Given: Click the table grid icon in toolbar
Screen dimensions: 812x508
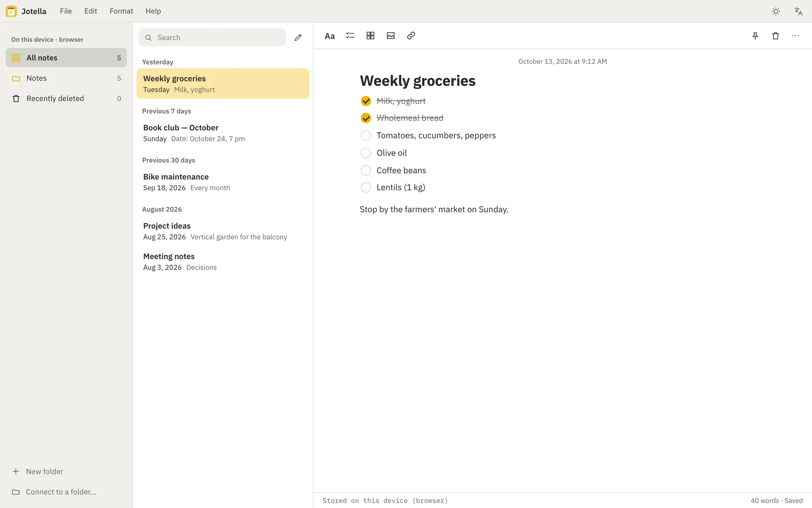Looking at the screenshot, I should pos(370,36).
